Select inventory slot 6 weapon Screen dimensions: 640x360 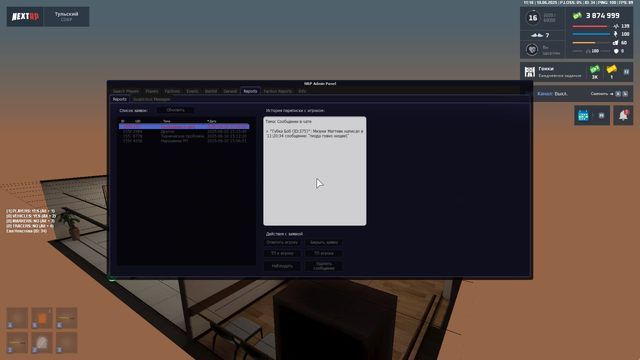[67, 318]
